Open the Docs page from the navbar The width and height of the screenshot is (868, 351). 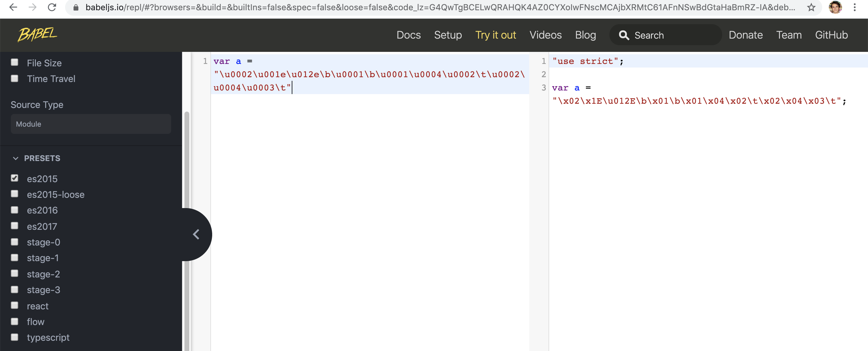pos(408,35)
